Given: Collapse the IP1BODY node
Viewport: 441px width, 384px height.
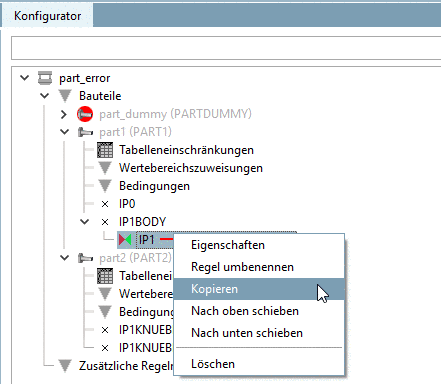Looking at the screenshot, I should [x=85, y=222].
